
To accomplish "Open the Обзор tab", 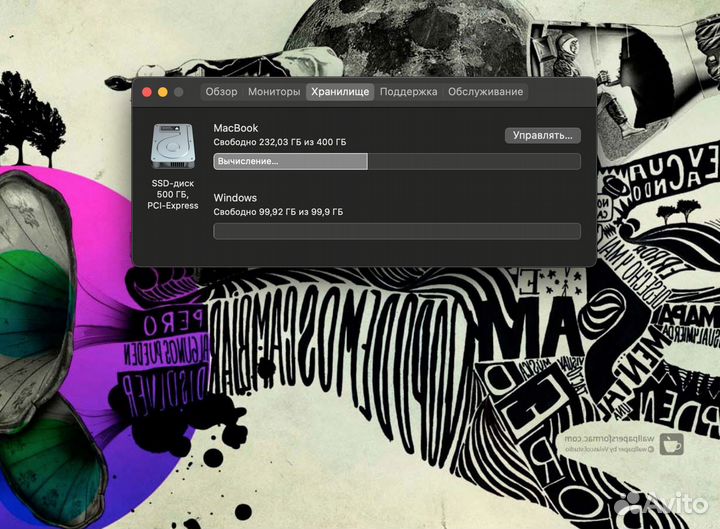I will [x=221, y=92].
